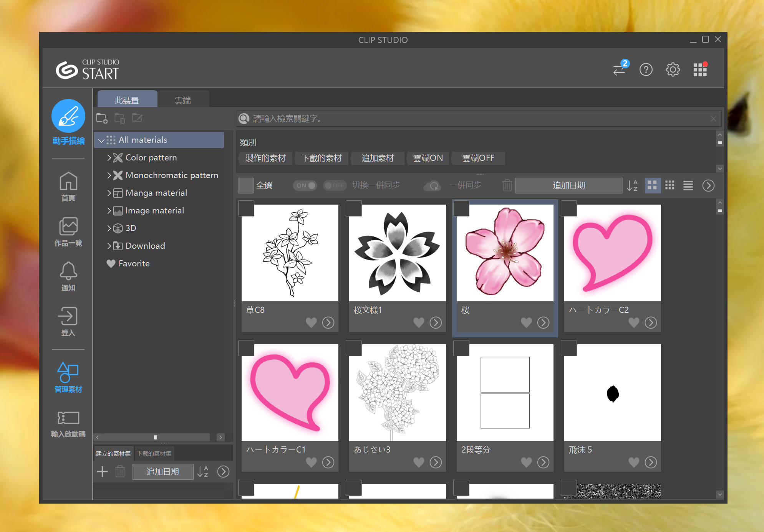This screenshot has height=532, width=764.
Task: Create a new material folder
Action: click(102, 118)
